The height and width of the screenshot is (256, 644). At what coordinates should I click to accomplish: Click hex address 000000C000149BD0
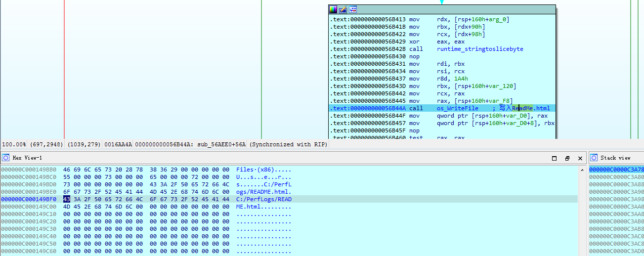point(29,184)
